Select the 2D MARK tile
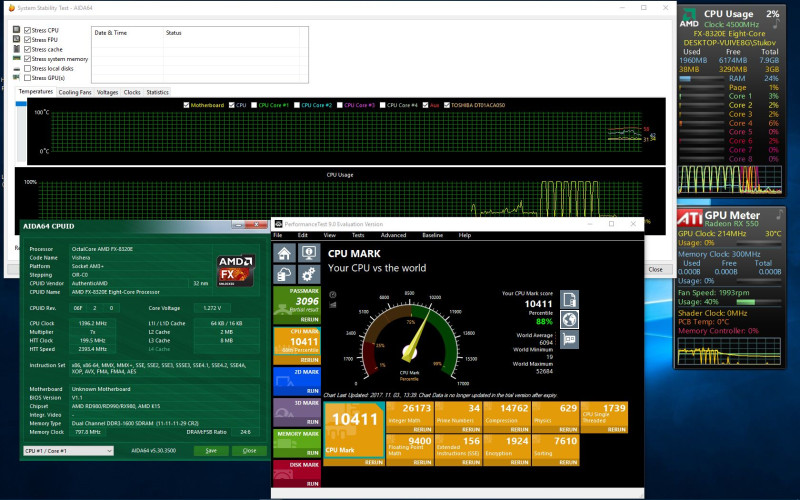800x500 pixels. (297, 381)
